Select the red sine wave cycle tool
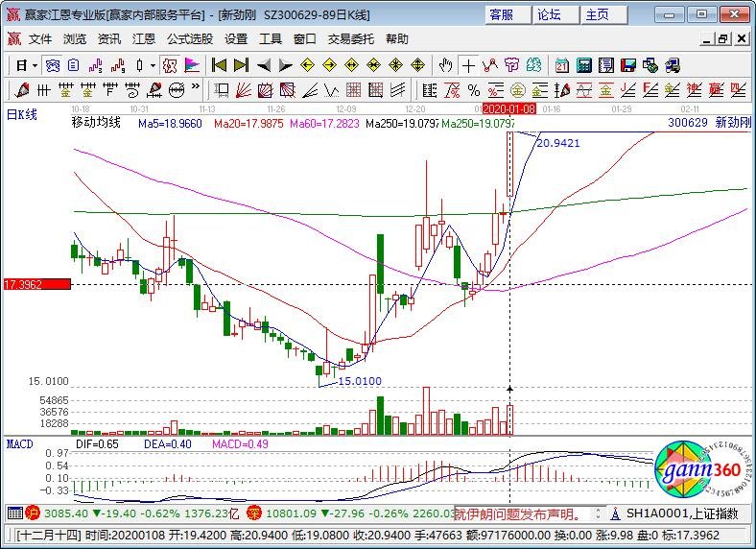The image size is (756, 549). (584, 89)
